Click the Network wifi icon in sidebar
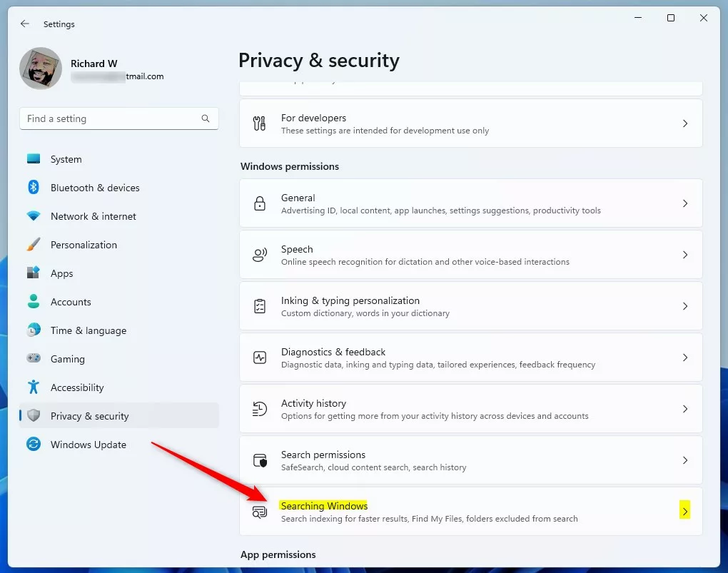 tap(34, 216)
